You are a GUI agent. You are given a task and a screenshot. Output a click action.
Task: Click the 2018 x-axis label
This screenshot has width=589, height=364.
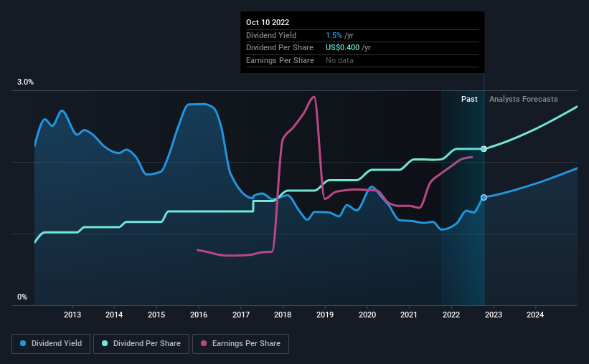click(x=283, y=315)
